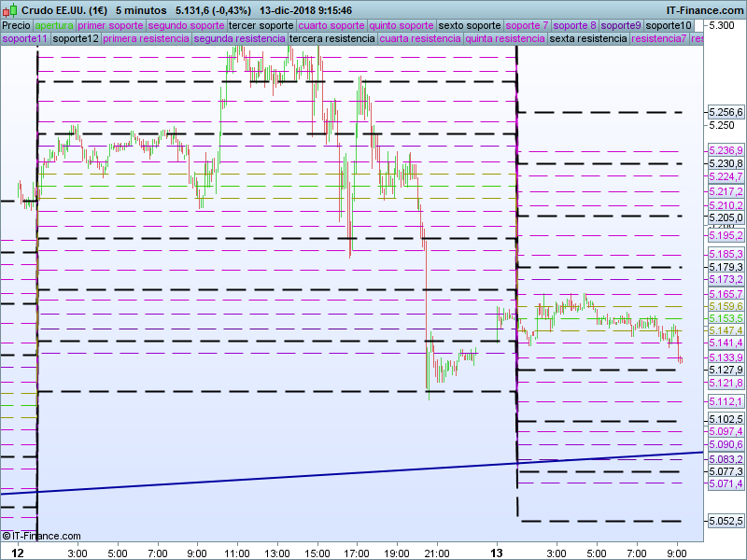Select the 5.090,6 price tag
Screen dimensions: 747x560
(726, 444)
